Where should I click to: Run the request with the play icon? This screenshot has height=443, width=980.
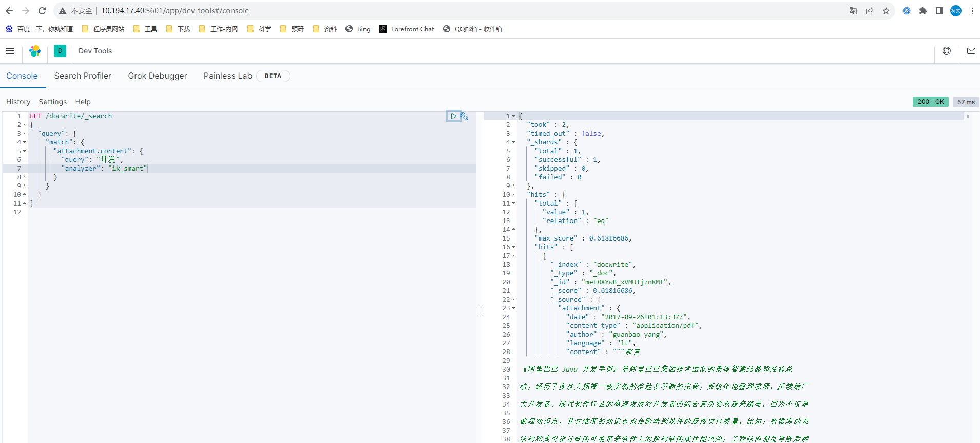[x=453, y=116]
